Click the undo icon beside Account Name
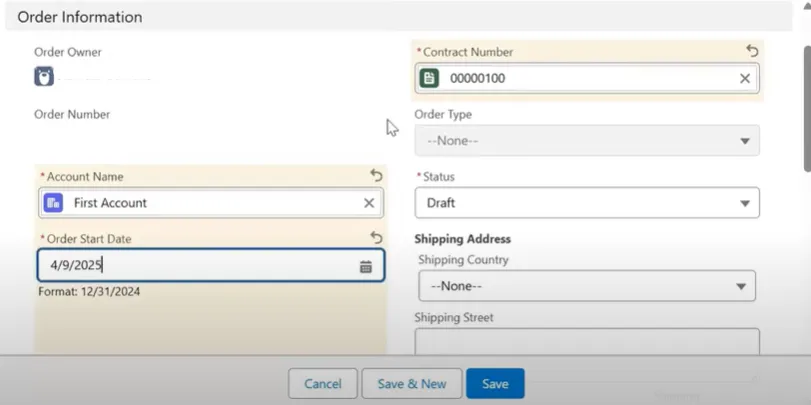Image resolution: width=811 pixels, height=405 pixels. 376,176
